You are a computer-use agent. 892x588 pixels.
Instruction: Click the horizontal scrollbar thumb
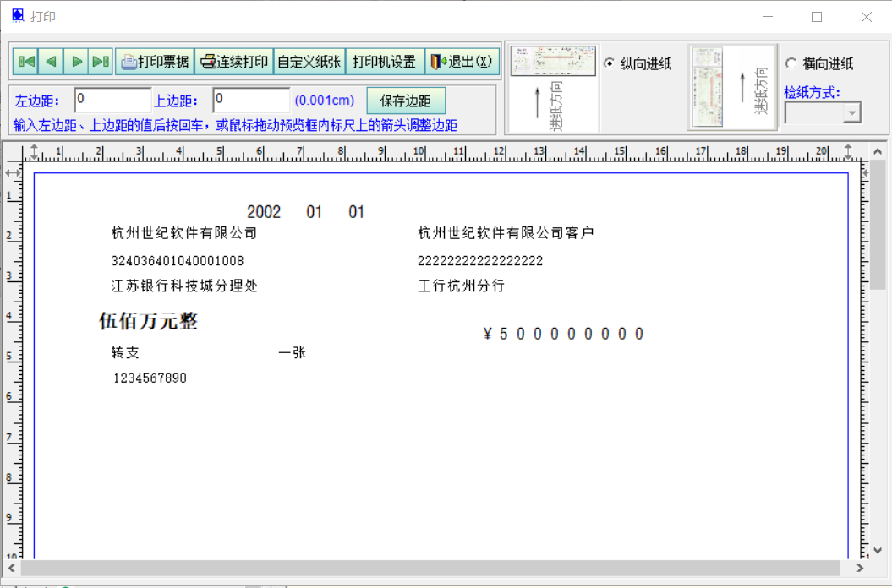coord(430,568)
